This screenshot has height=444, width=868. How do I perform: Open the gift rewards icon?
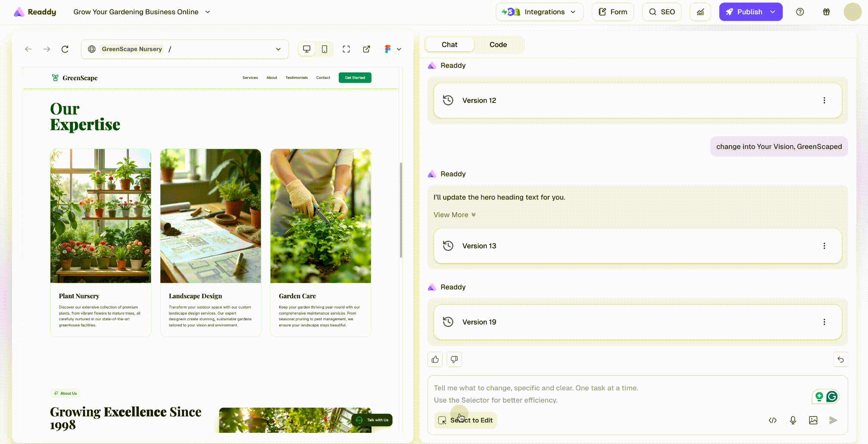click(x=826, y=12)
